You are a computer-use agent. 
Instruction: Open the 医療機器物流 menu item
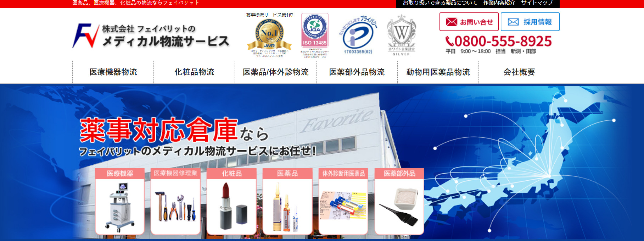click(113, 72)
